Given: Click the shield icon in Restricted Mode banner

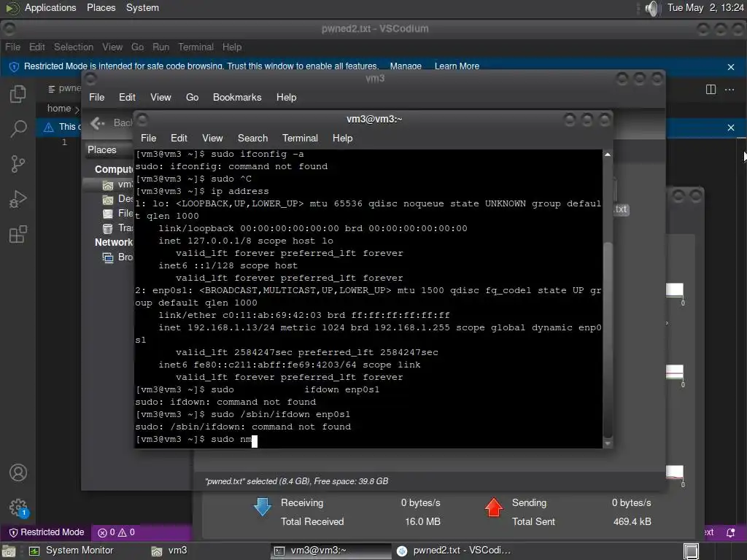Looking at the screenshot, I should [14, 66].
